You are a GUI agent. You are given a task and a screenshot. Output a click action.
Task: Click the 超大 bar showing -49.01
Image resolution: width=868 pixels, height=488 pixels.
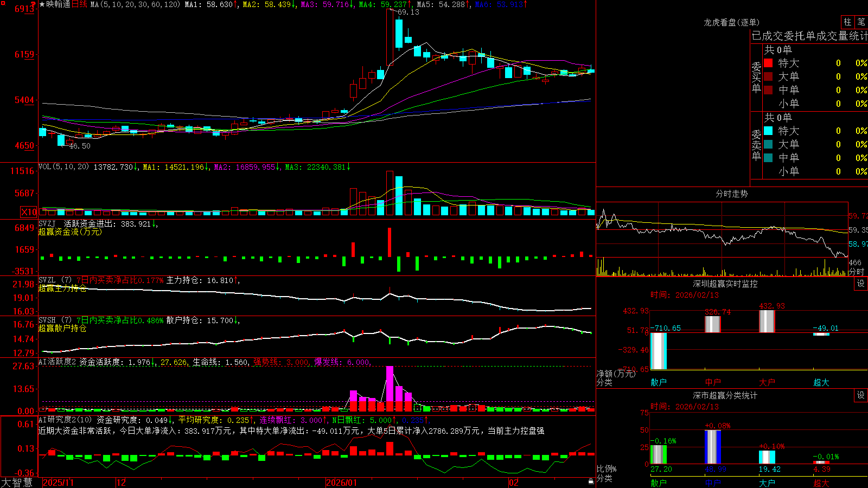(x=821, y=334)
